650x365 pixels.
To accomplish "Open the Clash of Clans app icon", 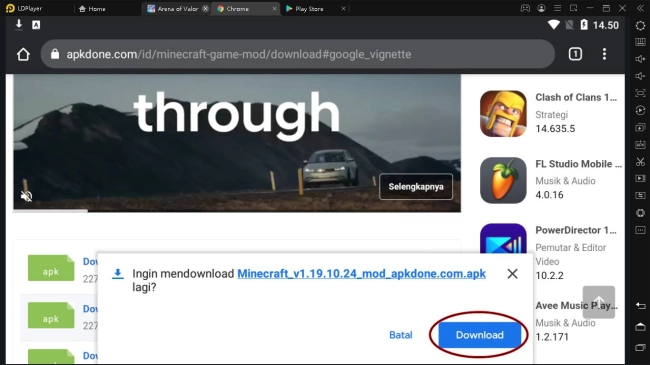I will (503, 114).
